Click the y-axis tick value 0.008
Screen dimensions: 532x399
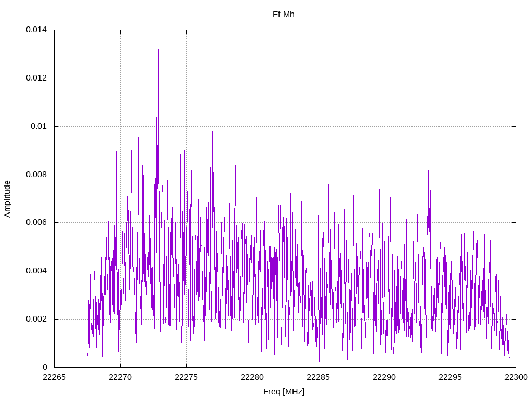(x=36, y=175)
